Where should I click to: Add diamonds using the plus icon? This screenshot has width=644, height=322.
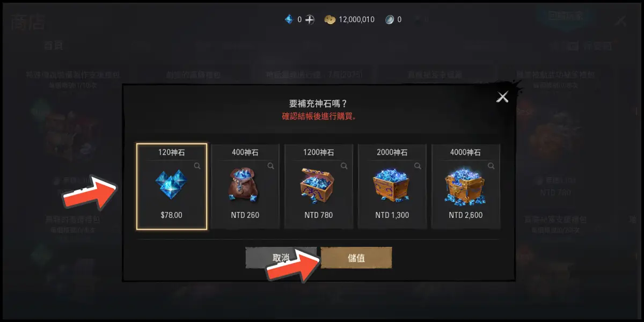[x=310, y=20]
